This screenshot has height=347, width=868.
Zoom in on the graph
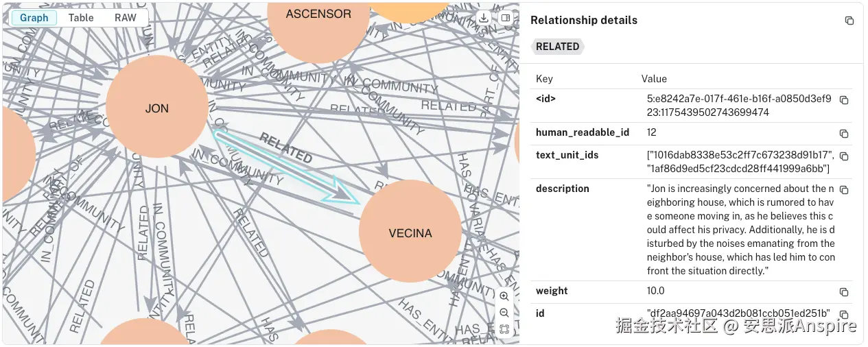point(504,296)
